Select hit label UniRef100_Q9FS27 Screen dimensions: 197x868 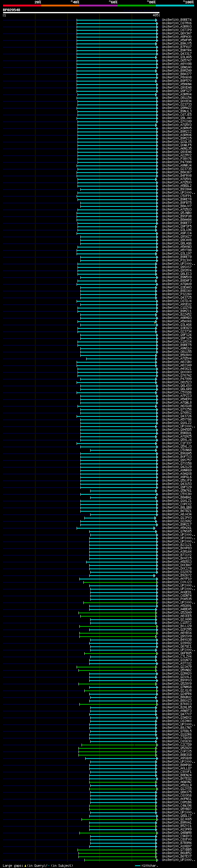coord(177,91)
